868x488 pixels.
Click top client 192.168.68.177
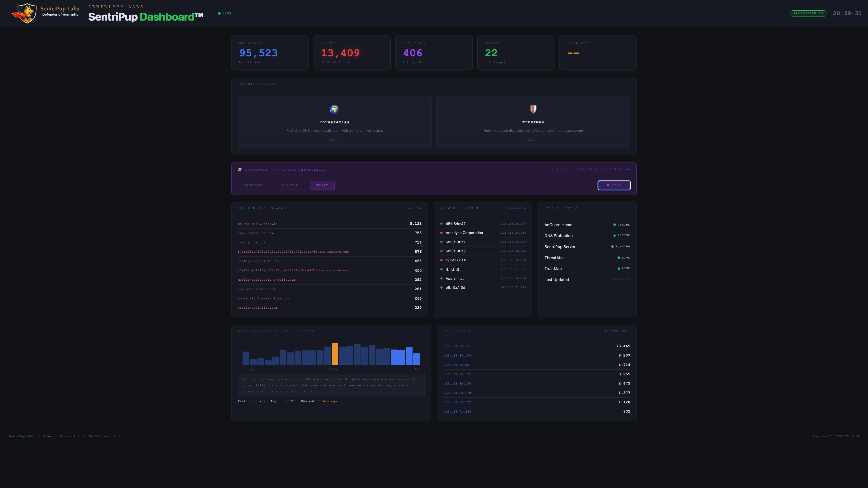coord(457,402)
